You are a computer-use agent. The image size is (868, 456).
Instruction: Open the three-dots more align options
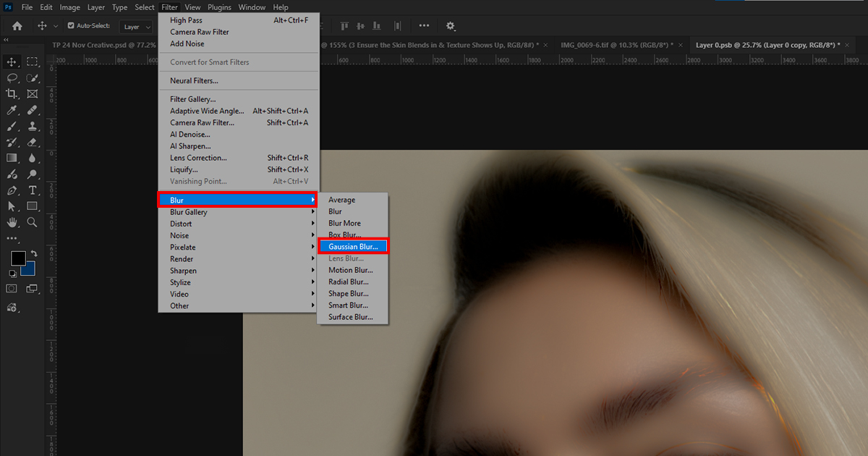(424, 26)
